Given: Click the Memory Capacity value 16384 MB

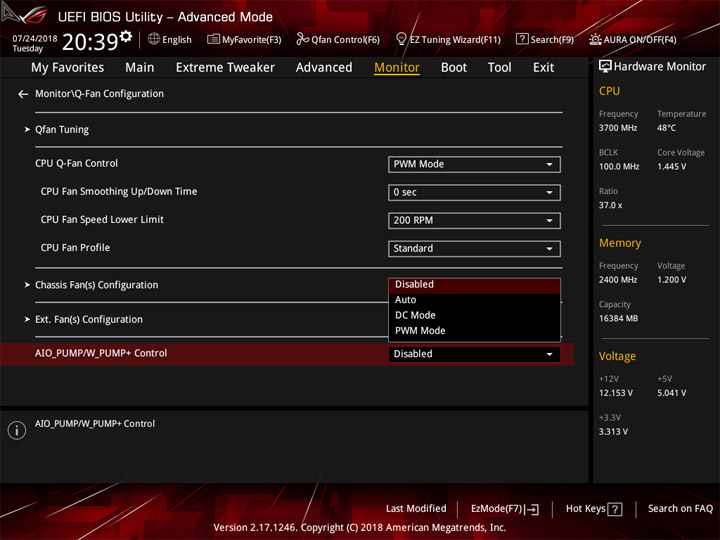Looking at the screenshot, I should tap(618, 319).
